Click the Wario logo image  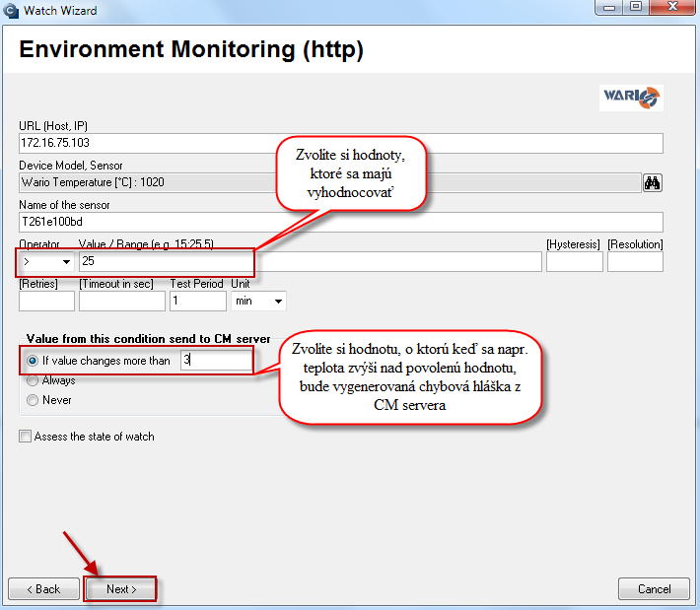click(631, 98)
